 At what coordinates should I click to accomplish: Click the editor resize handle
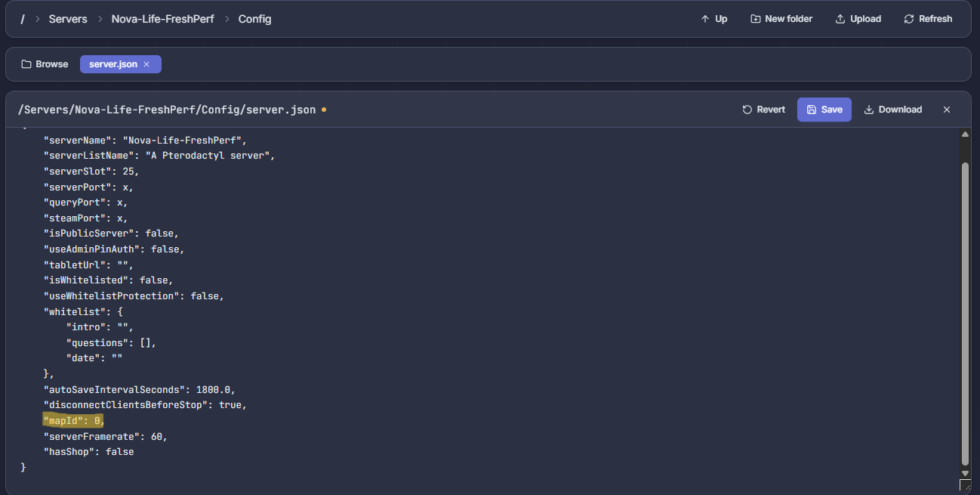point(965,485)
